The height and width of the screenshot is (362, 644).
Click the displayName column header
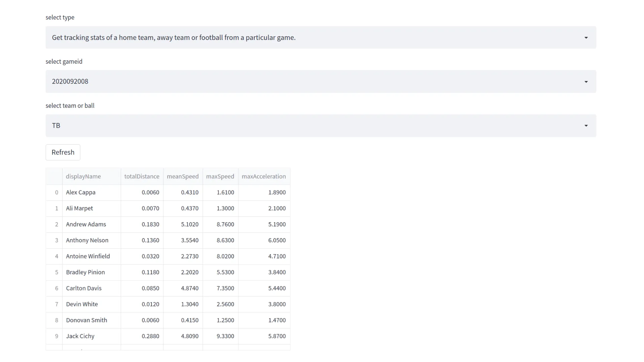83,176
